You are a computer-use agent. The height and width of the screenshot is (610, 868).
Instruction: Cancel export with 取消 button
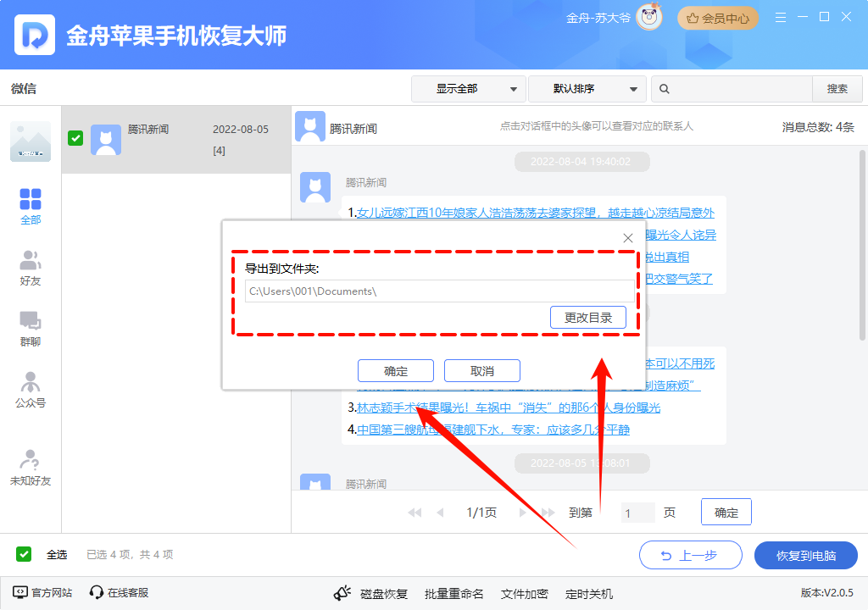(482, 371)
